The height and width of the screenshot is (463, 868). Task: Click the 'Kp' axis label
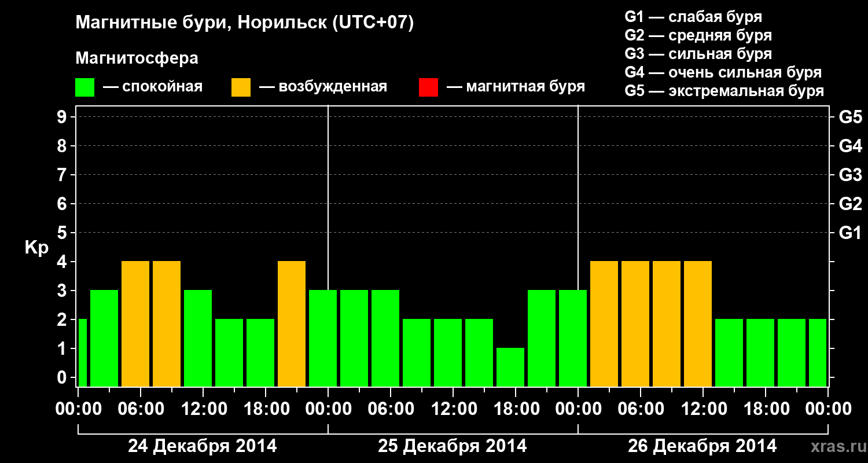coord(36,247)
